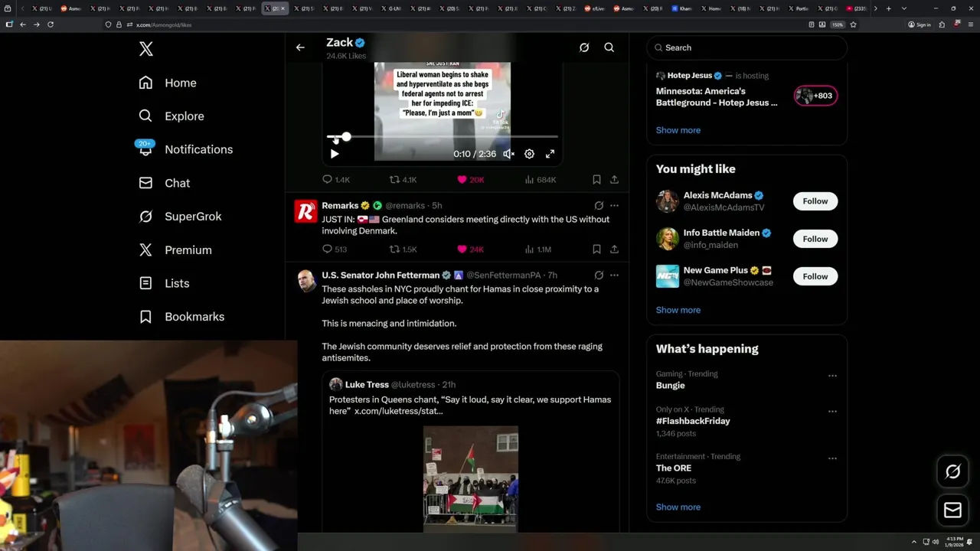
Task: Open more options for the #FlashbackFriday trend
Action: coord(832,412)
